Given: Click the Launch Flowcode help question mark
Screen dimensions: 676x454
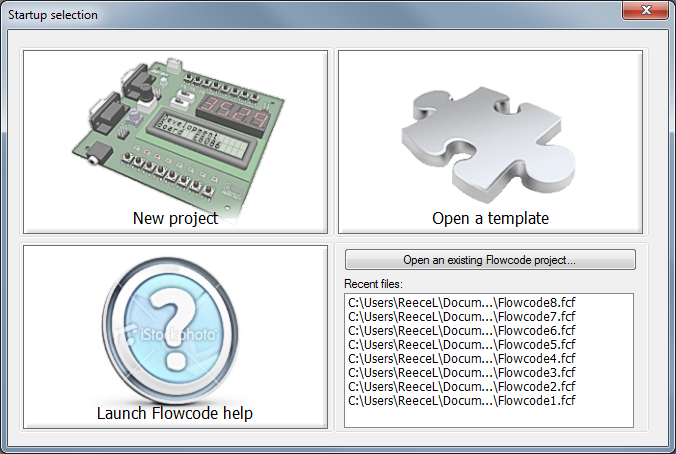Looking at the screenshot, I should click(175, 337).
